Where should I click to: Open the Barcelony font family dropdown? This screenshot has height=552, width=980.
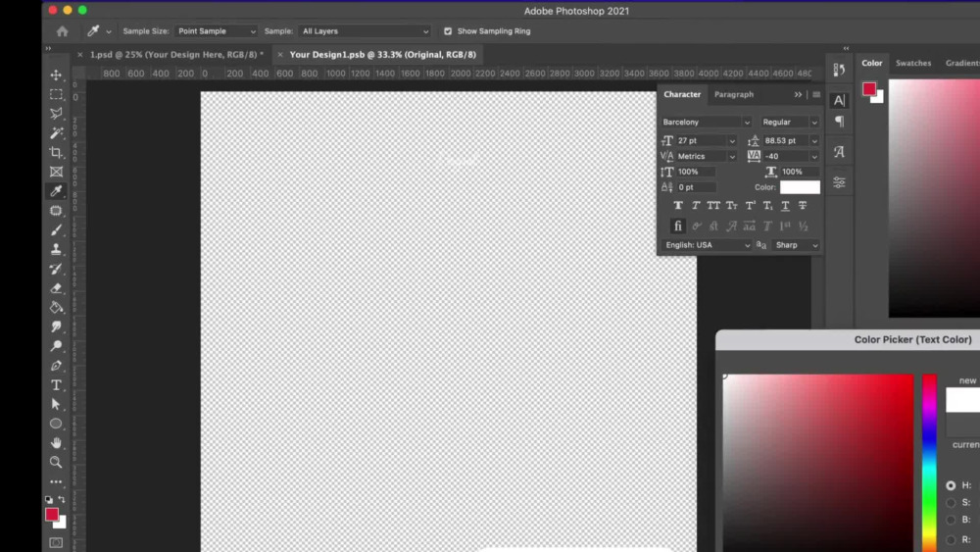tap(707, 122)
